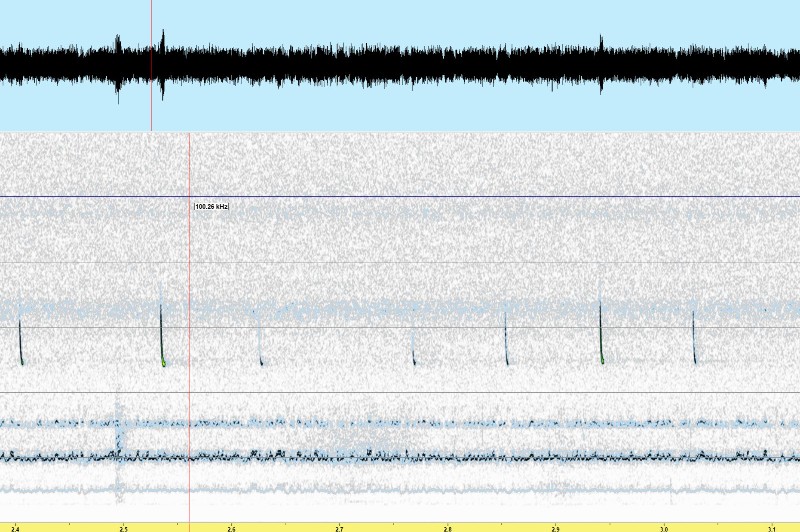
Task: Select the faint call pulse near 2.78 seconds
Action: [414, 350]
